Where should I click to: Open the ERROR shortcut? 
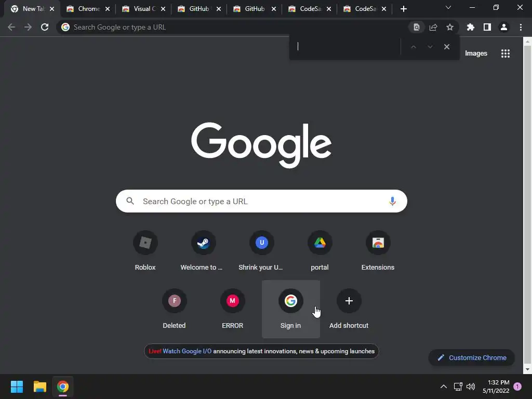click(x=232, y=309)
